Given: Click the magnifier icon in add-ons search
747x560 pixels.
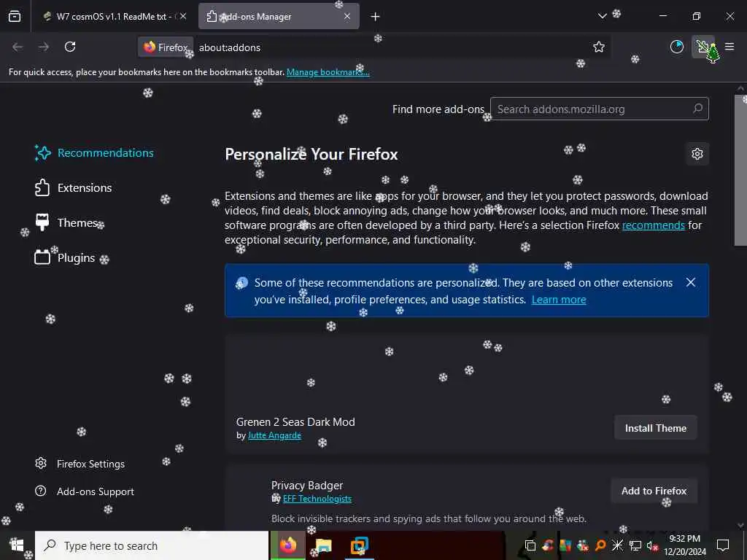Looking at the screenshot, I should pos(698,109).
